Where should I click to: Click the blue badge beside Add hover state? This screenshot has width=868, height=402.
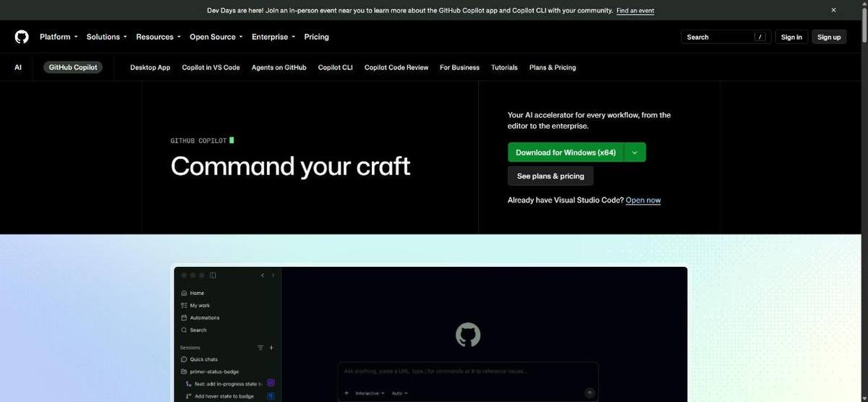point(271,396)
